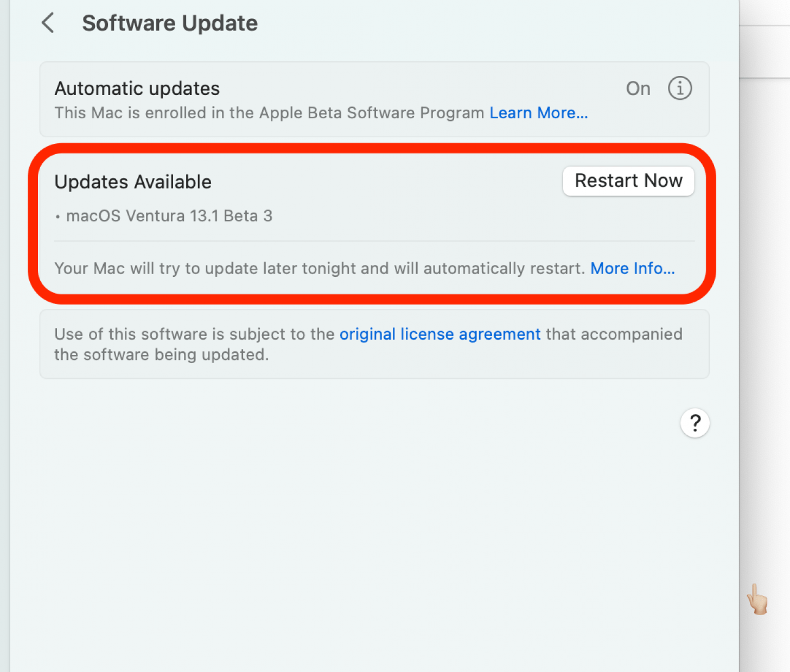
Task: Toggle Automatic updates status showing On
Action: (x=638, y=88)
